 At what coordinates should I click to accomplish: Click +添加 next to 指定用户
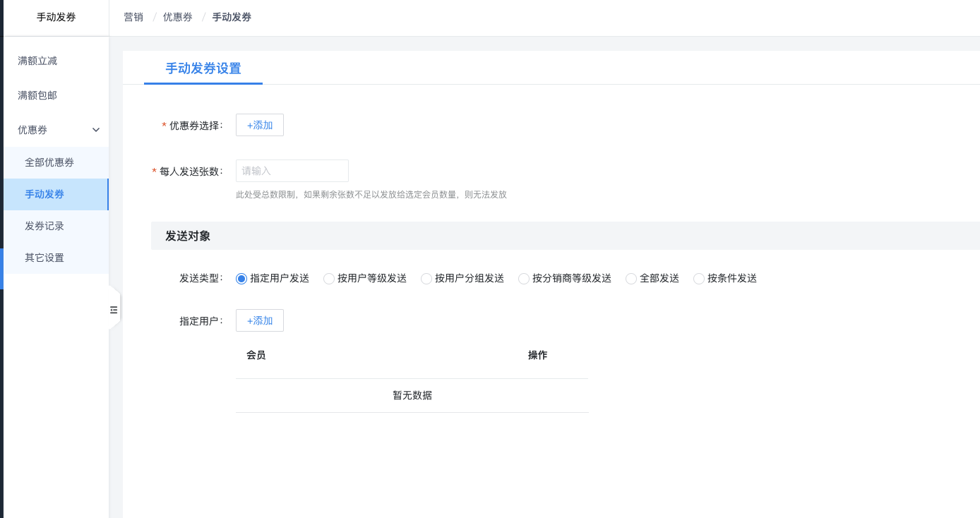(259, 320)
